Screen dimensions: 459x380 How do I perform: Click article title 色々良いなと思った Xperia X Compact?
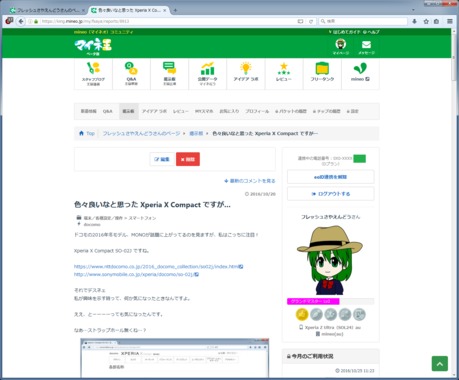152,205
